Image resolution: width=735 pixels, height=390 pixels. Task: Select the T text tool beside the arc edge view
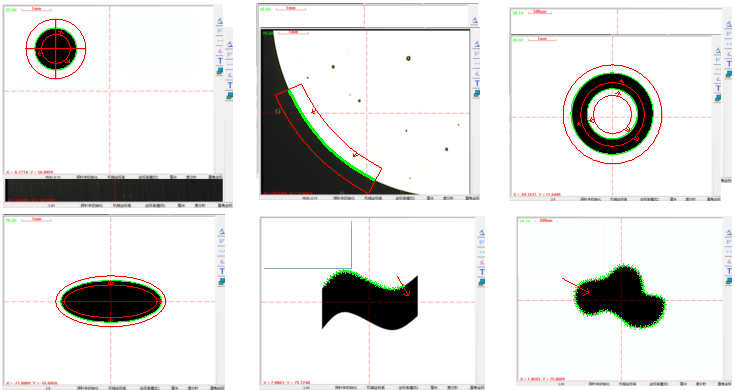477,83
